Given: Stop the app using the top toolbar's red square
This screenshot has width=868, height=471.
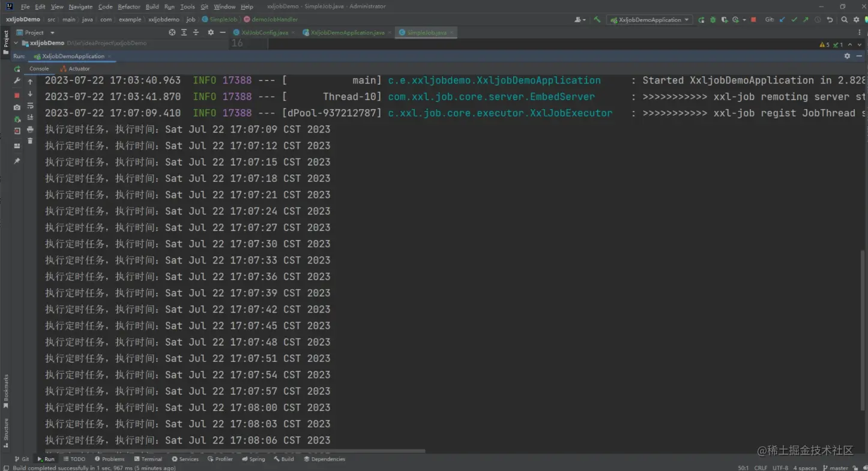Looking at the screenshot, I should (x=753, y=20).
